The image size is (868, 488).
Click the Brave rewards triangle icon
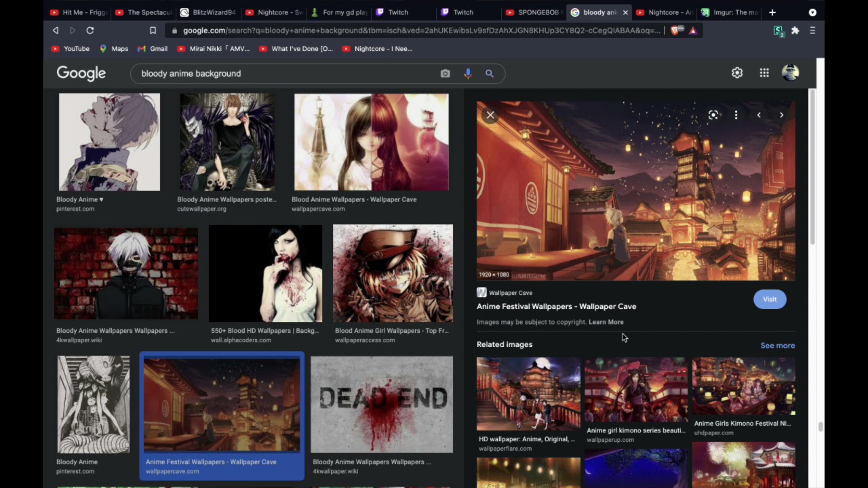[692, 30]
